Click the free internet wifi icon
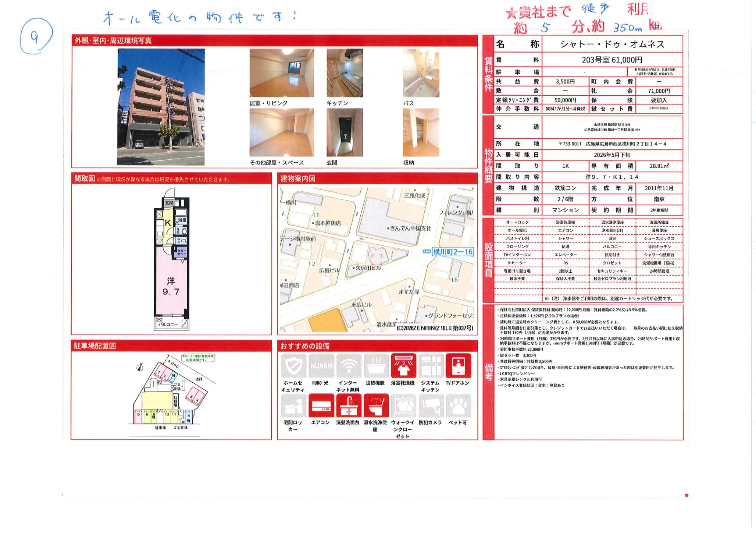The height and width of the screenshot is (535, 756). [x=349, y=366]
